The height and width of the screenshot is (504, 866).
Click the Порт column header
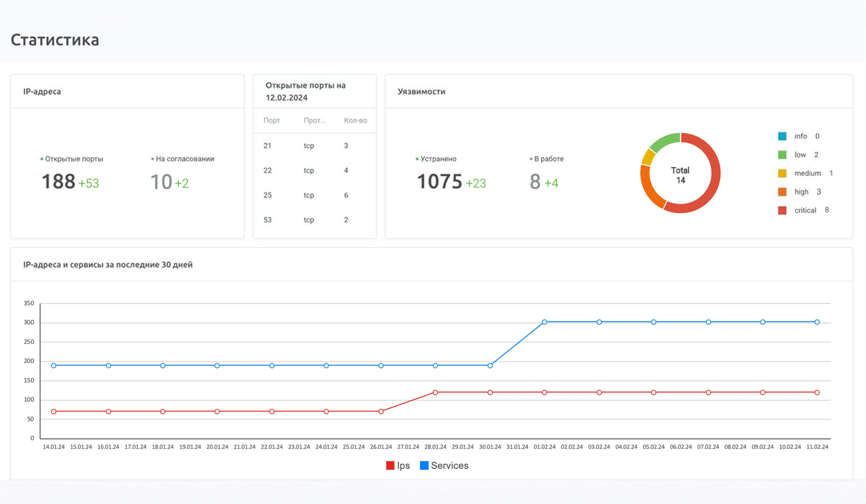tap(272, 121)
